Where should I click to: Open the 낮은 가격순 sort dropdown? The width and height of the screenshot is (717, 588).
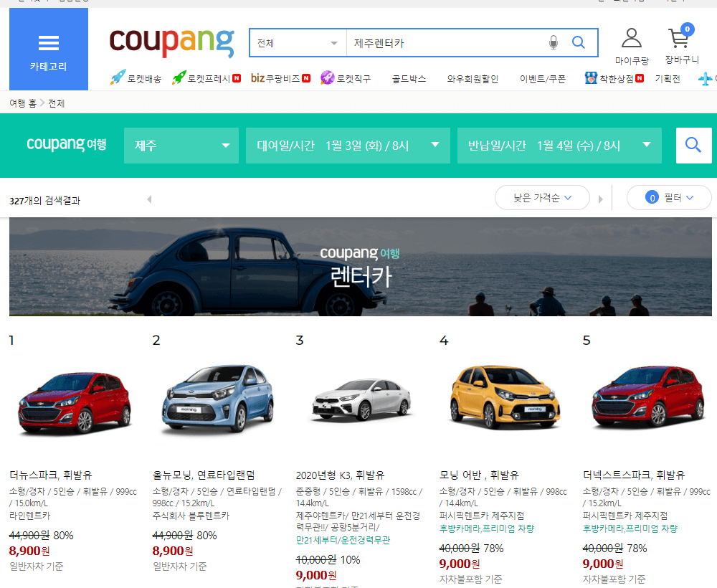542,197
